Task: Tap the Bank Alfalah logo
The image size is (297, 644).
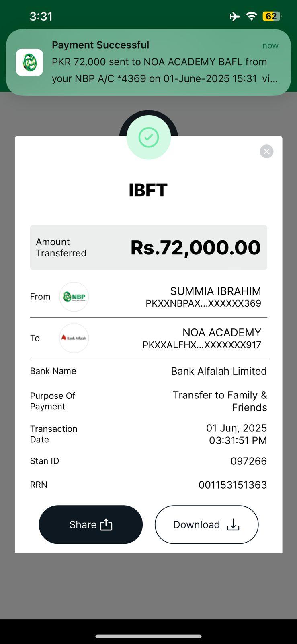Action: point(74,338)
